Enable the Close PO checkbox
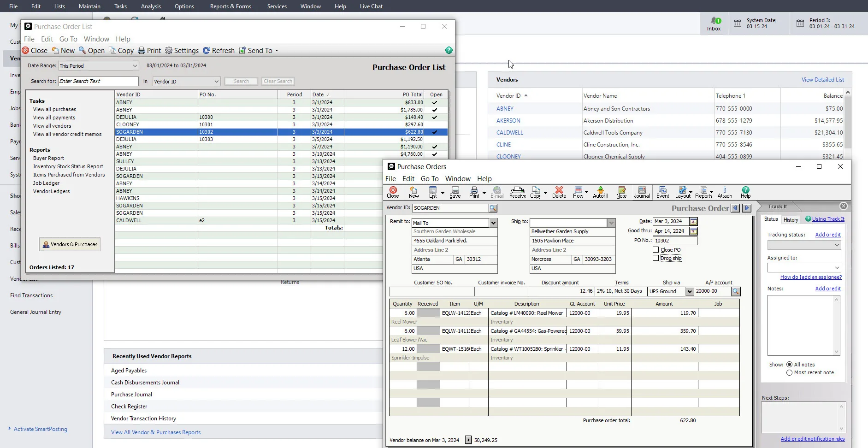The height and width of the screenshot is (448, 868). [655, 249]
